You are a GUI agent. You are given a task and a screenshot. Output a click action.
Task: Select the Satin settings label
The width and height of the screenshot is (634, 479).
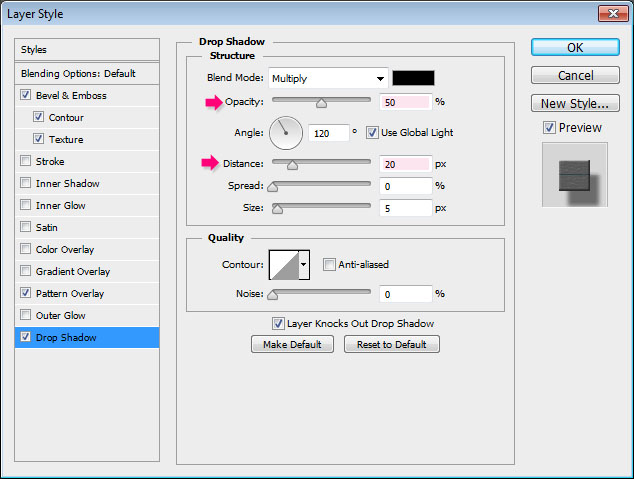pos(46,228)
